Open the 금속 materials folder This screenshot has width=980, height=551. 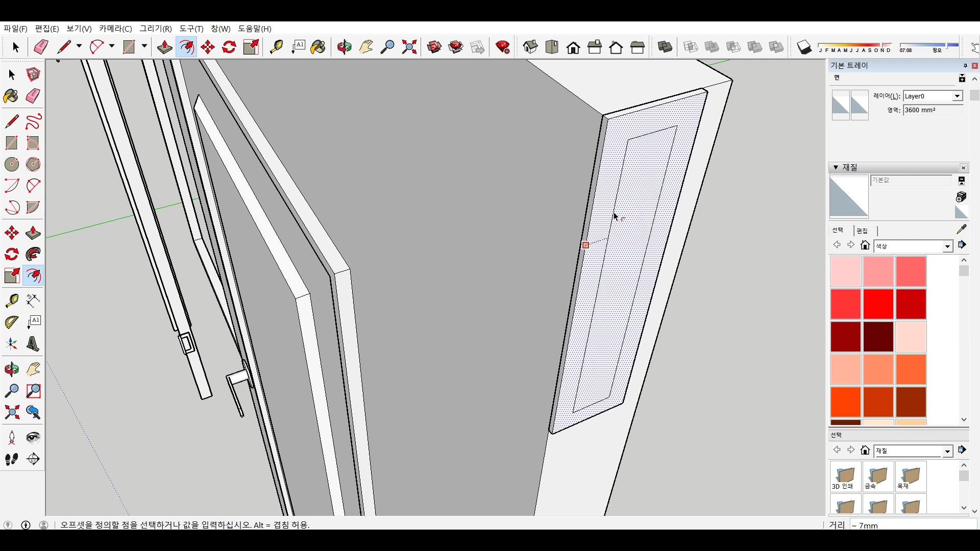click(877, 478)
